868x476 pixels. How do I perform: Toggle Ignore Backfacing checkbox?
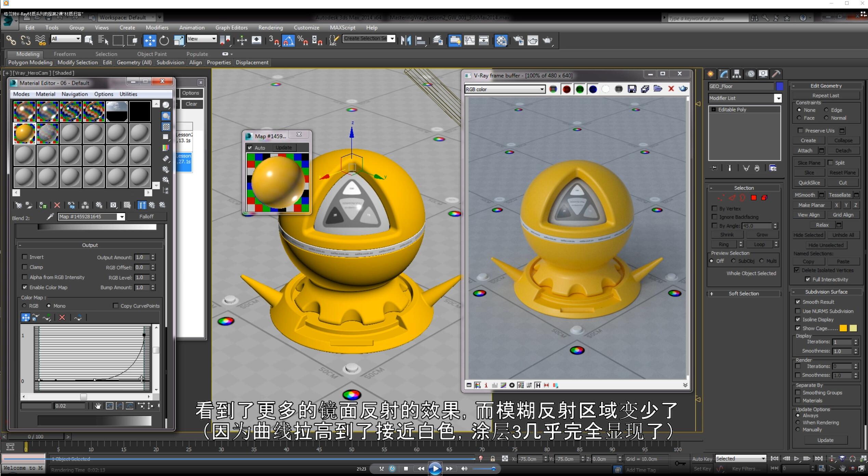(x=714, y=217)
